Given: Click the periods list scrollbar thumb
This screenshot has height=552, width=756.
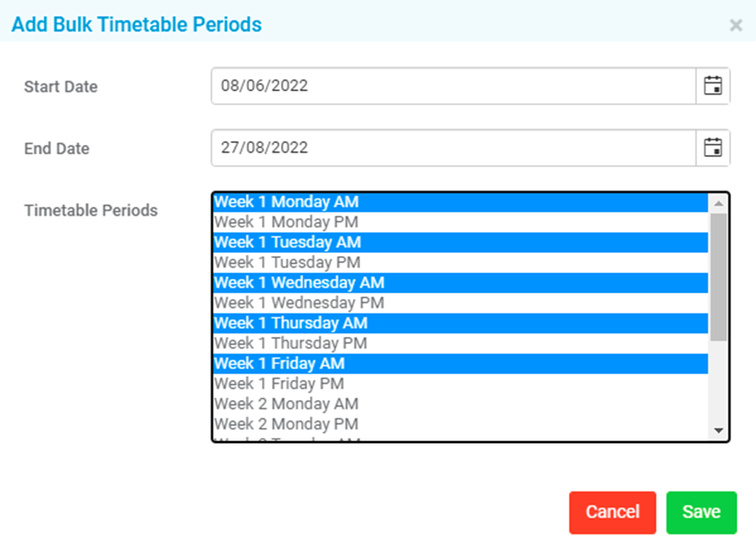Looking at the screenshot, I should [718, 277].
